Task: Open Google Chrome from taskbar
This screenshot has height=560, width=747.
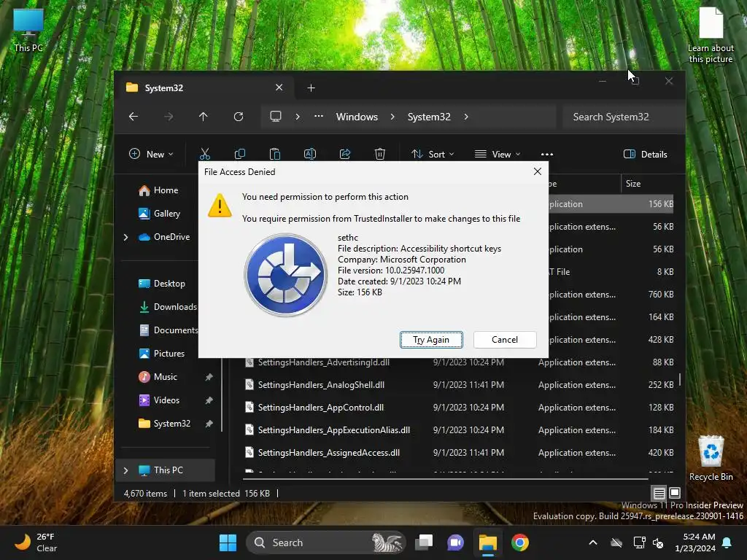Action: [x=519, y=542]
